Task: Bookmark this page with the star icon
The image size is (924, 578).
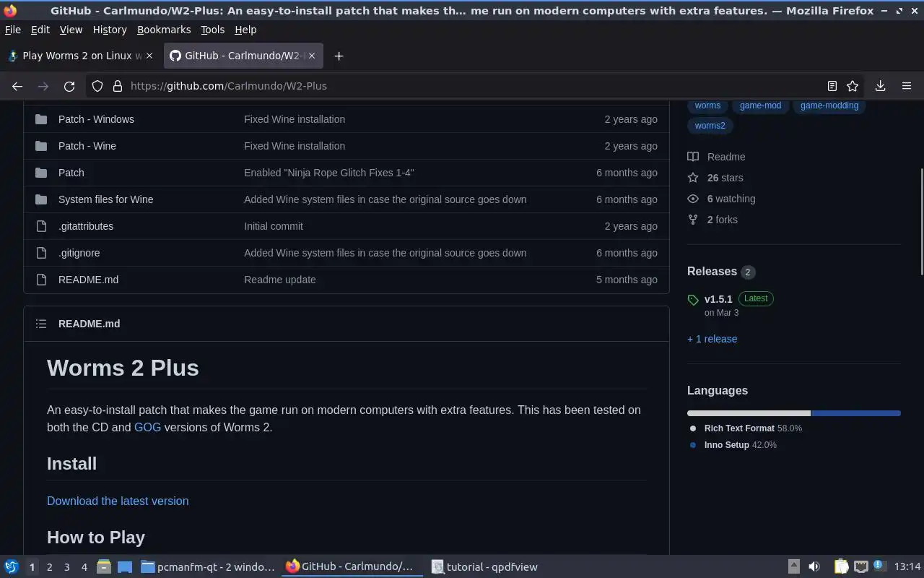Action: click(x=853, y=86)
